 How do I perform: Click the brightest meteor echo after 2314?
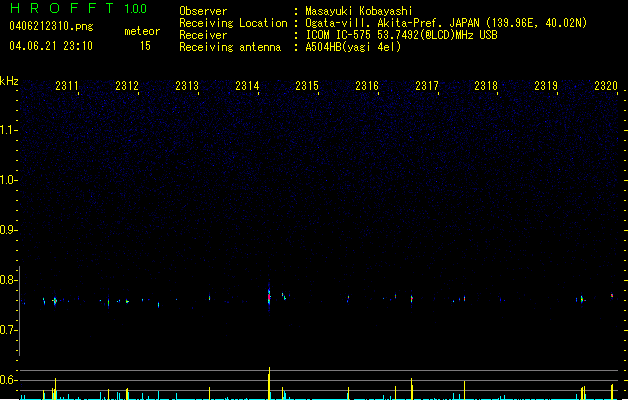click(x=269, y=297)
